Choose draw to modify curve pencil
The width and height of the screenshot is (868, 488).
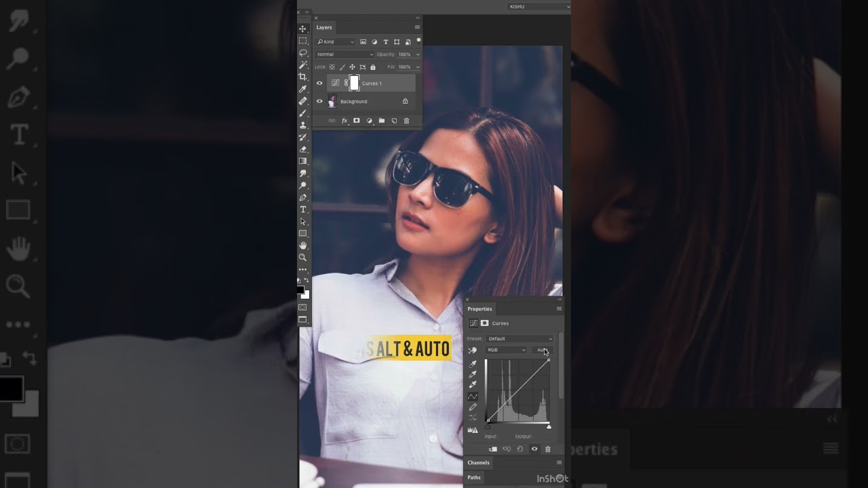(473, 407)
